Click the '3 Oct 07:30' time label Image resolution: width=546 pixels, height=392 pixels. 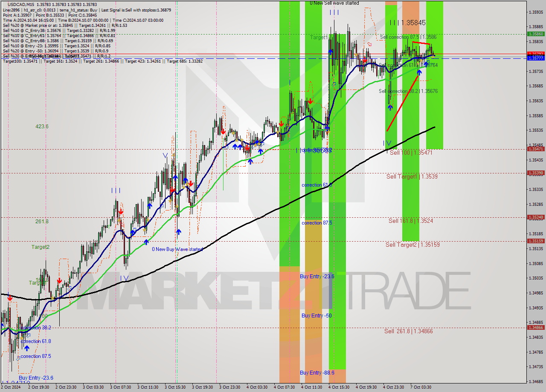point(122,387)
